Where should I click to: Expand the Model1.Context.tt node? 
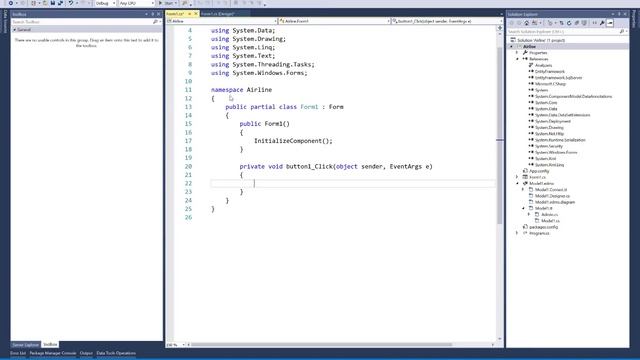coord(523,189)
